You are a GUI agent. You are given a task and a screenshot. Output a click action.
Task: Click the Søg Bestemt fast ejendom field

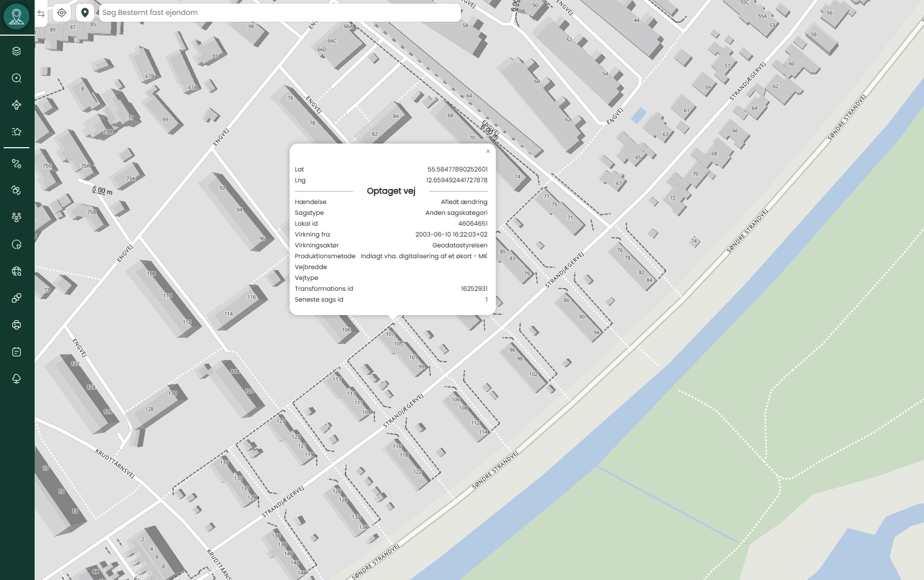click(279, 13)
